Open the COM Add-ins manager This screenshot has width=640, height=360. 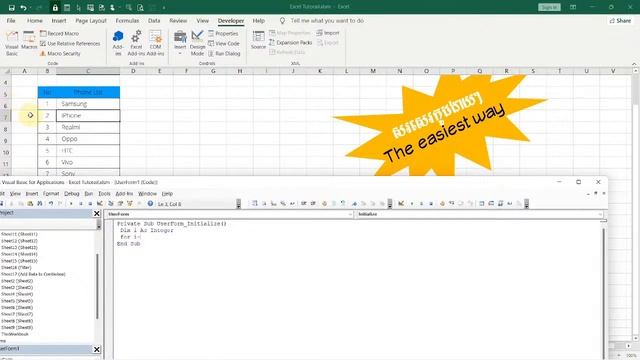click(x=155, y=43)
